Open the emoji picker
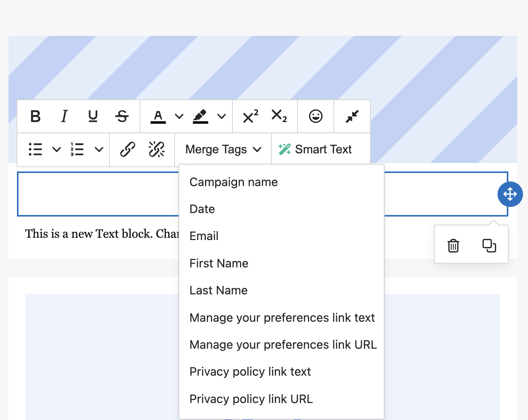This screenshot has height=420, width=528. [x=316, y=116]
